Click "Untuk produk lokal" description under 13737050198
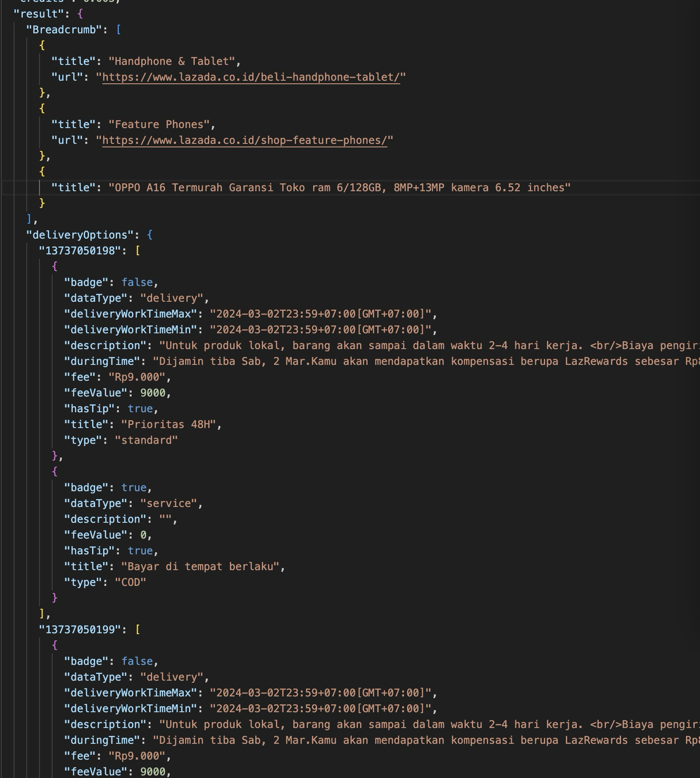This screenshot has height=778, width=700. tap(429, 346)
